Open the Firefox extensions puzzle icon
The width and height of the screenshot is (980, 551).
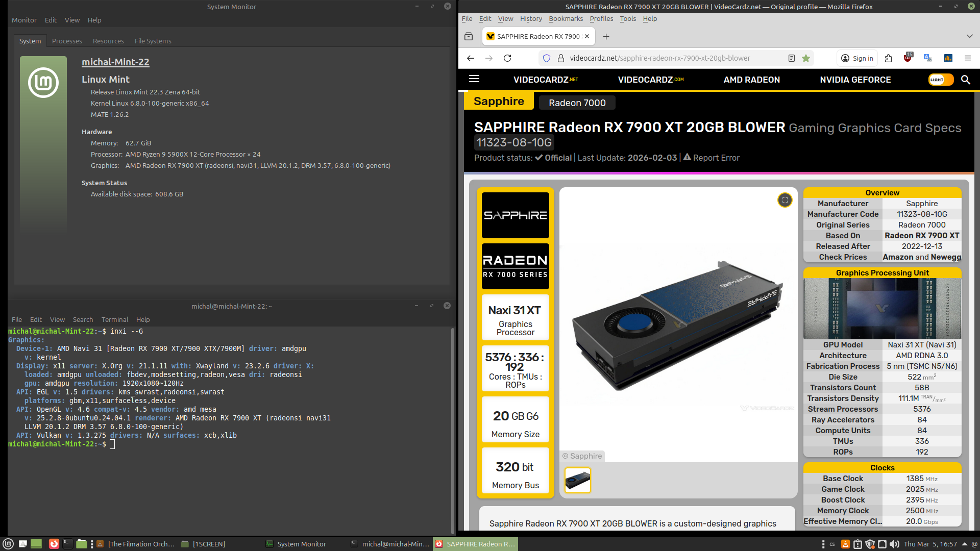pos(888,58)
